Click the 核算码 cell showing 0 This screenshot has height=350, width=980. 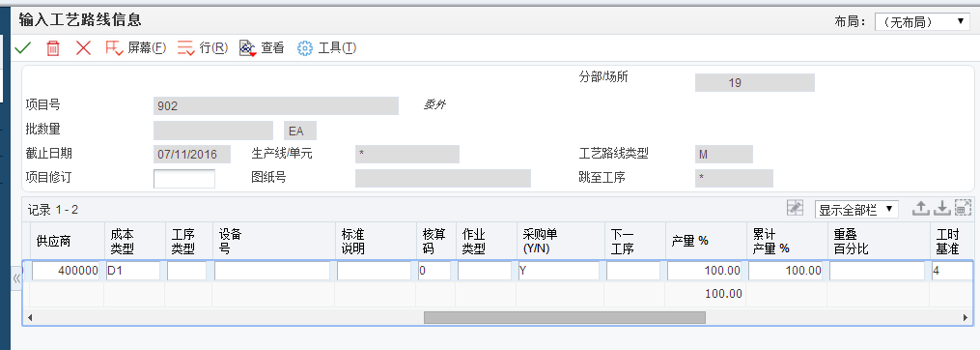pos(434,271)
